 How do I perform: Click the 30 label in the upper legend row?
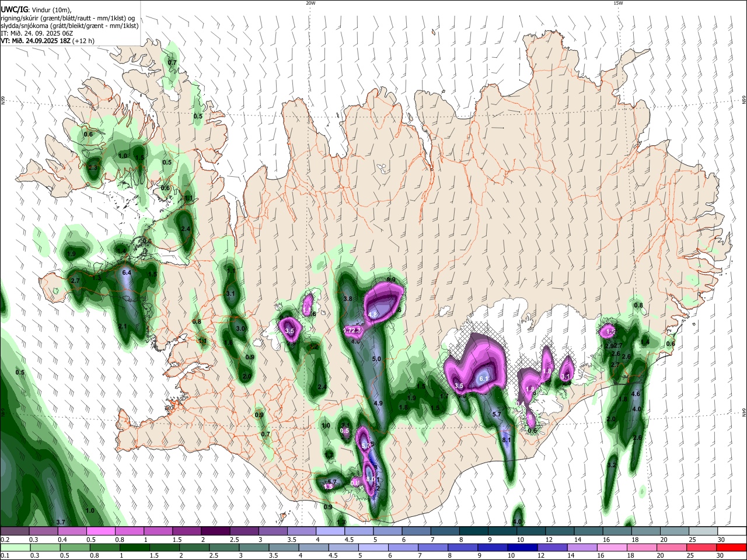[x=721, y=540]
